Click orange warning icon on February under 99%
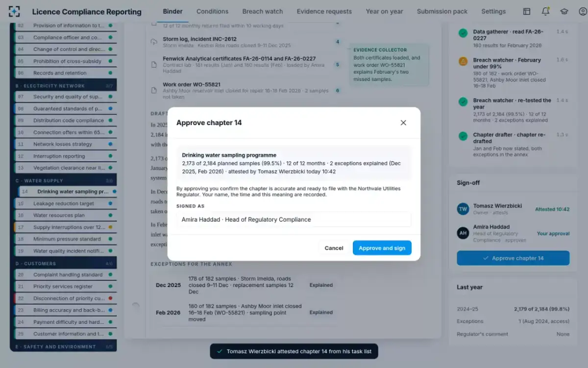 pos(463,61)
